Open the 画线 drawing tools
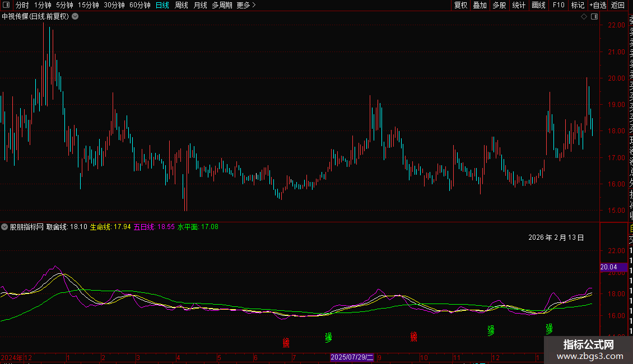 click(538, 5)
